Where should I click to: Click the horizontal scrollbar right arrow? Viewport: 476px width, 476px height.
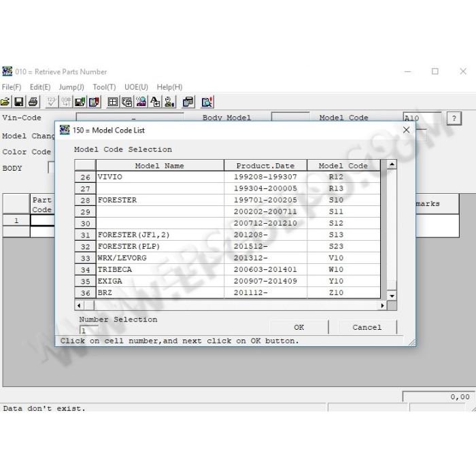[382, 305]
